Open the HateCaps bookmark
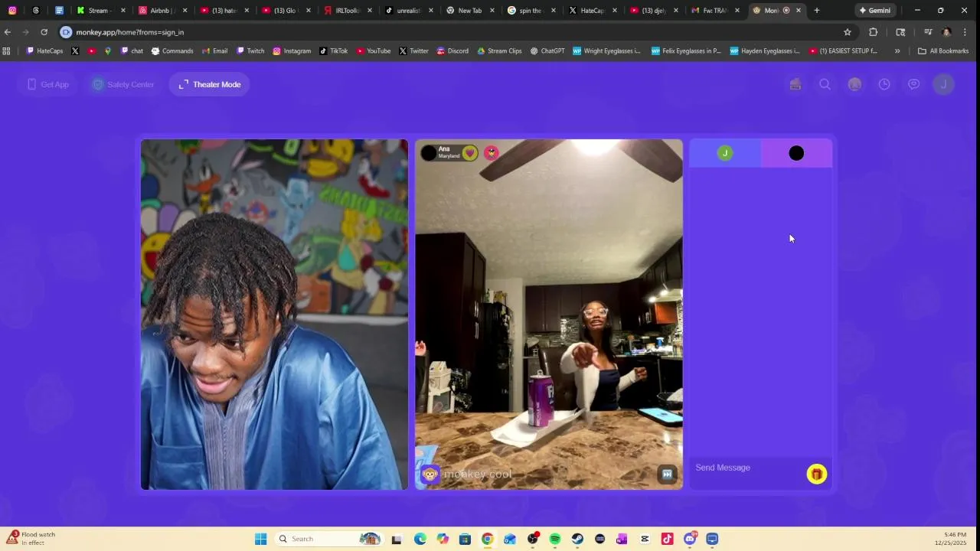980x551 pixels. (x=45, y=51)
